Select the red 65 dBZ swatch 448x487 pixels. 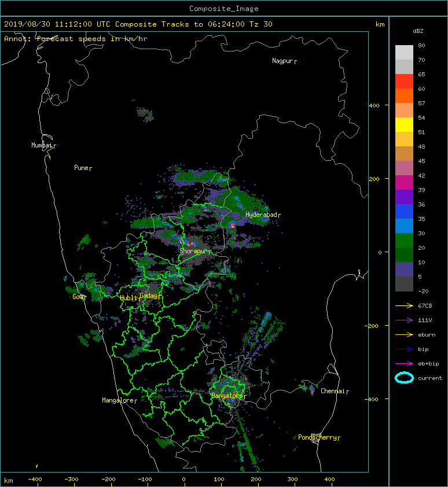click(x=404, y=81)
